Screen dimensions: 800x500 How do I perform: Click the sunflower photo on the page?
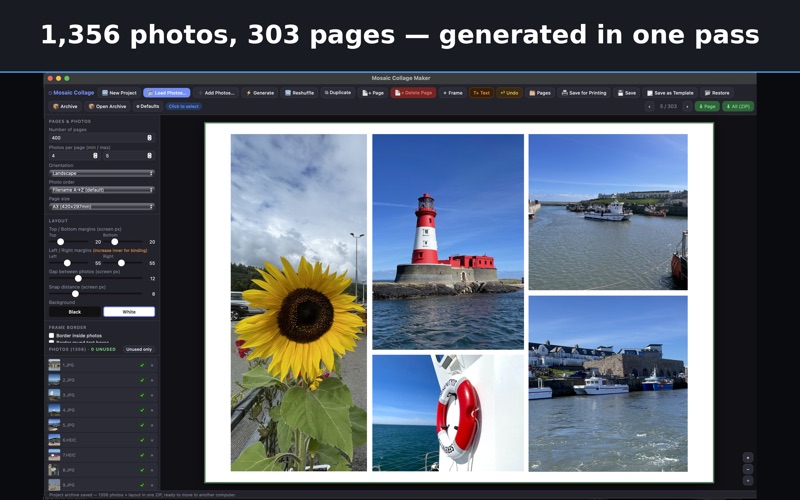(x=298, y=303)
